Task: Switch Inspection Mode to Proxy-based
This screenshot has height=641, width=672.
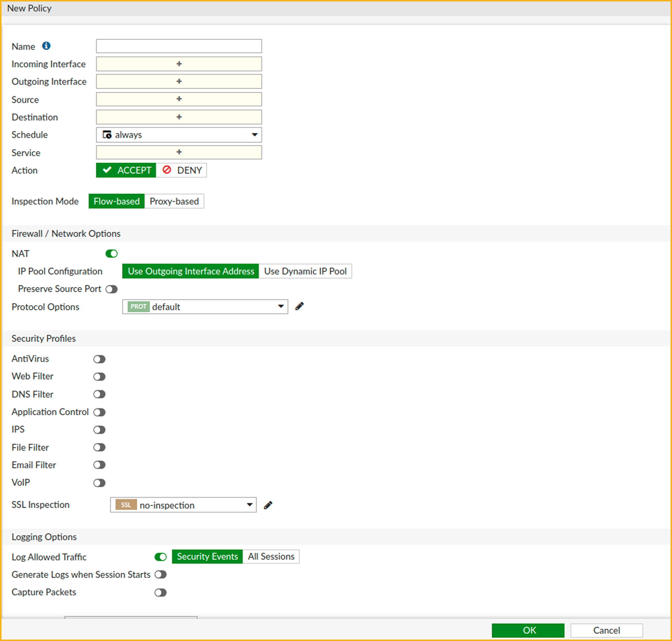Action: click(x=174, y=201)
